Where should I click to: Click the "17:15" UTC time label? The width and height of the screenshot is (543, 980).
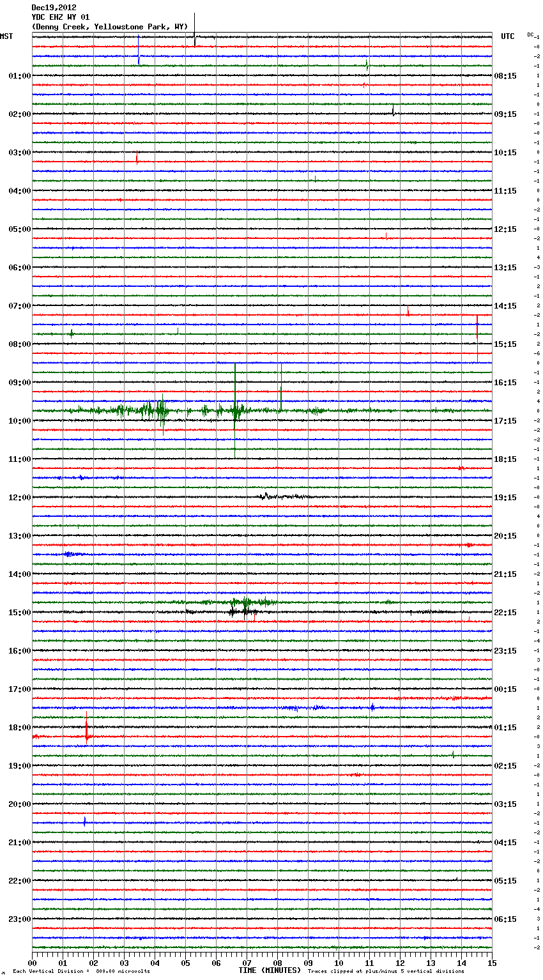505,421
